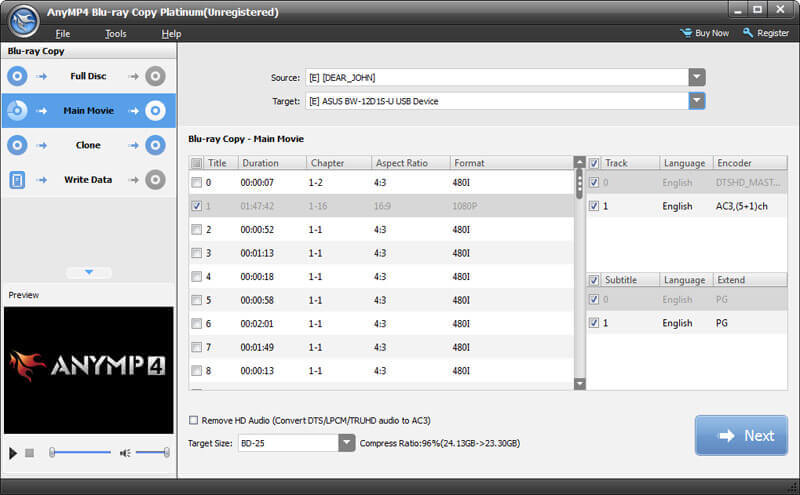Expand the Target device dropdown
800x495 pixels.
(x=697, y=101)
